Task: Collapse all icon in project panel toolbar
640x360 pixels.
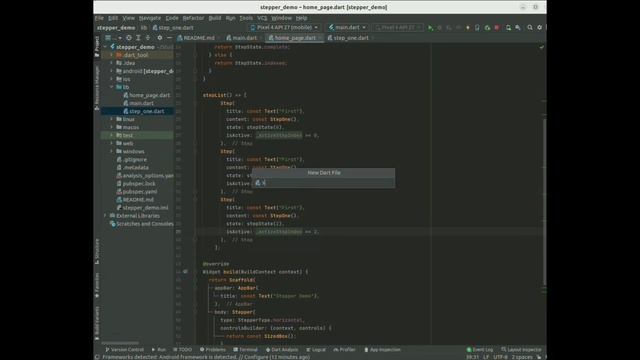Action: pyautogui.click(x=148, y=38)
